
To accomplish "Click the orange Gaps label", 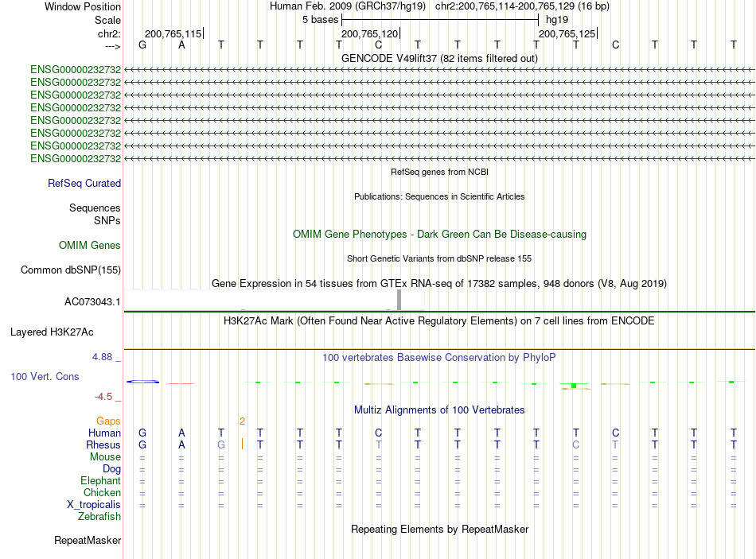I will (x=108, y=421).
